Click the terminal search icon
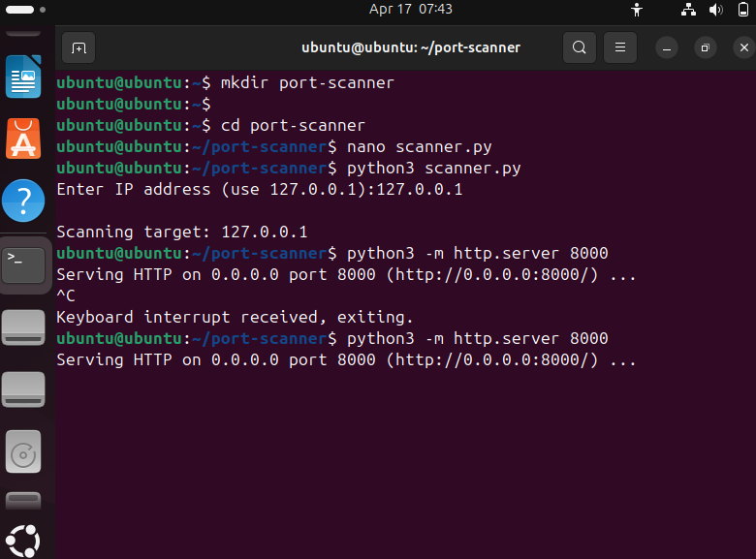Screen dimensions: 756x559 coord(579,47)
